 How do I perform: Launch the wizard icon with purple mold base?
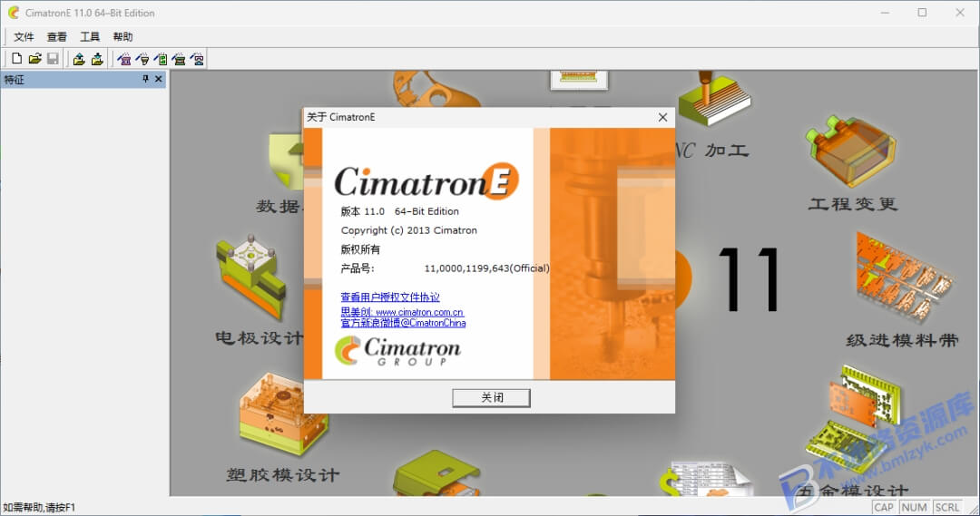(x=124, y=59)
